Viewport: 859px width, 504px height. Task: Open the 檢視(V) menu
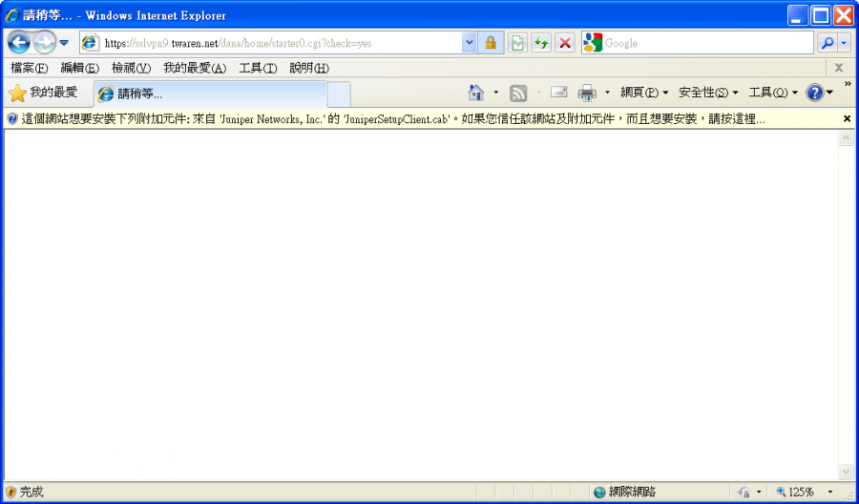click(x=131, y=68)
